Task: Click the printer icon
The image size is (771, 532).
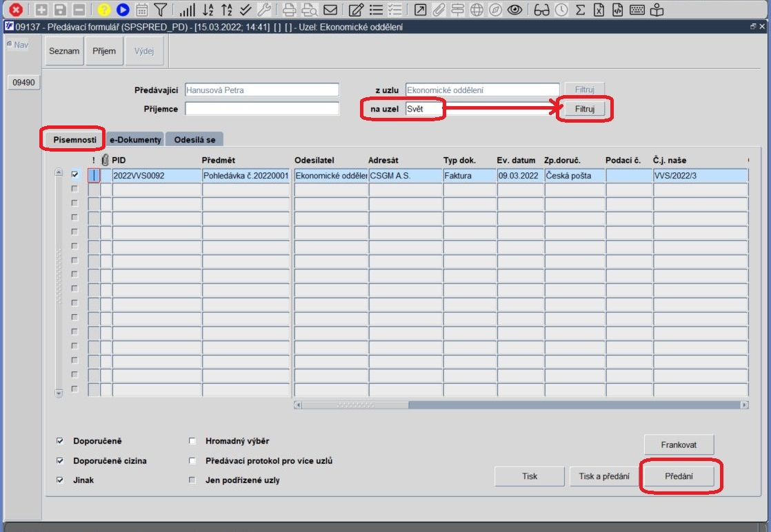Action: coord(290,10)
